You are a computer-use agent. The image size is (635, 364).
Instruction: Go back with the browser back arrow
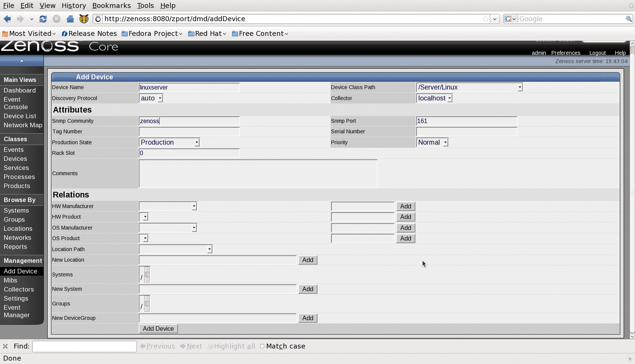7,19
